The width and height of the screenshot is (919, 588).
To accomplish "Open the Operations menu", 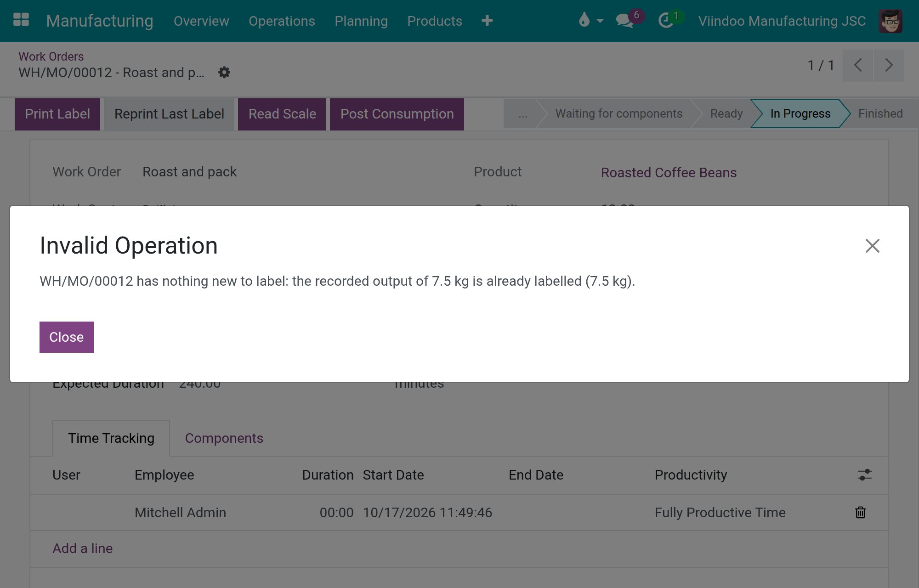I will 282,21.
